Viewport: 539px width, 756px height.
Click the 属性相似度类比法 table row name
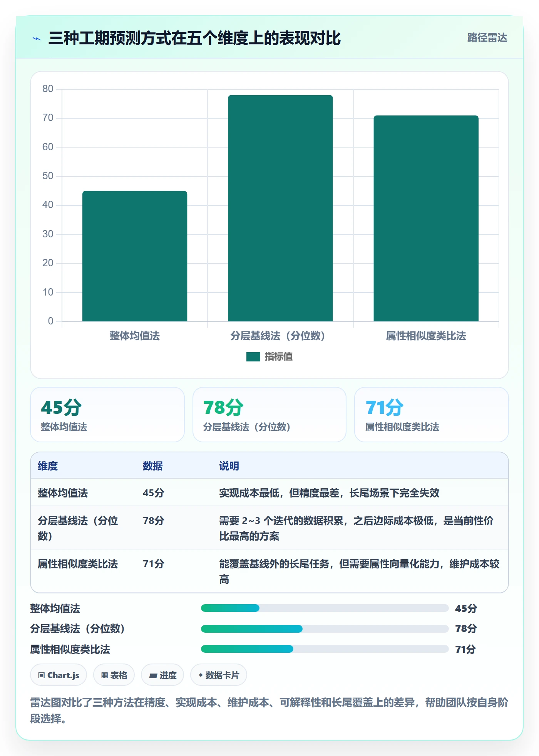tap(78, 564)
